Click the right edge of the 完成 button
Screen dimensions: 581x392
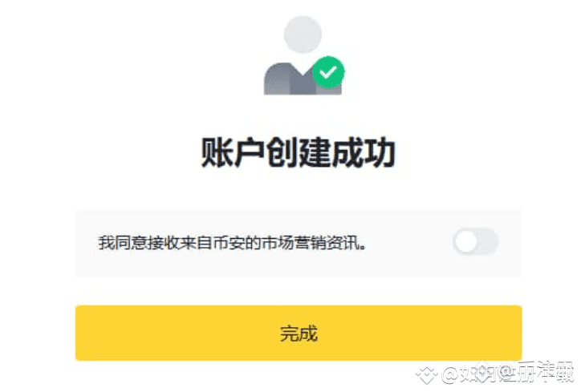pyautogui.click(x=518, y=333)
